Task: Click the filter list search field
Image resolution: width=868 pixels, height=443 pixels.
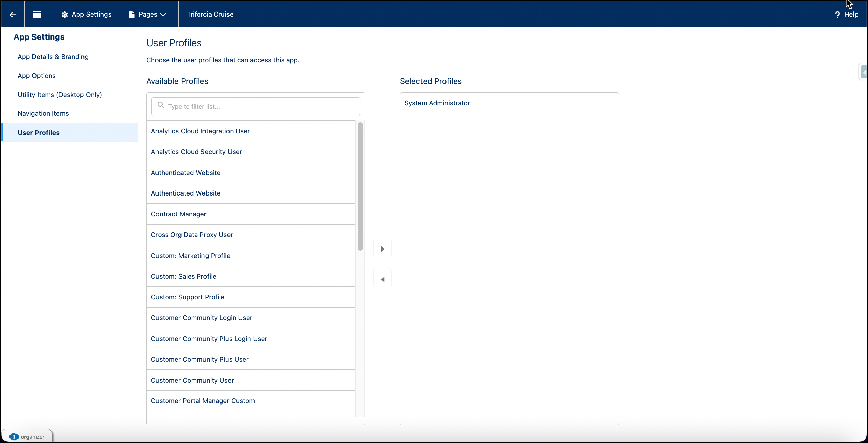Action: 256,106
